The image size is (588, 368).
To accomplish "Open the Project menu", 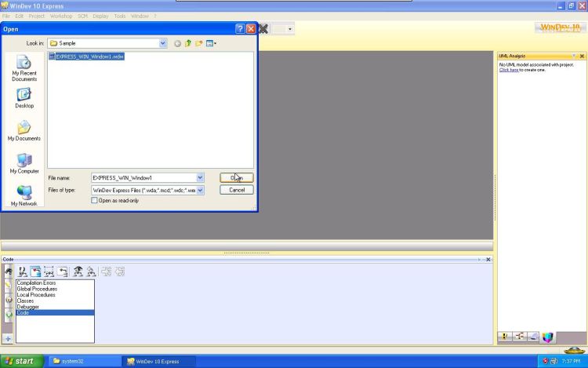I will pos(36,16).
